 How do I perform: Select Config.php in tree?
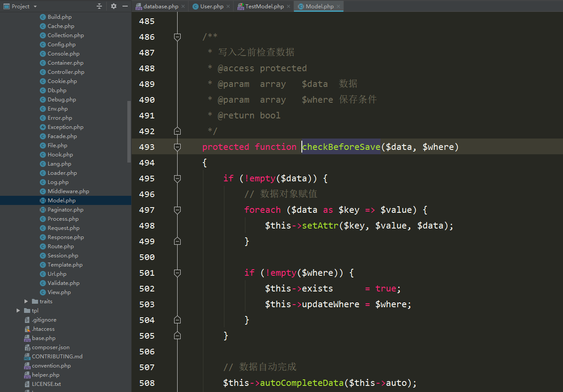point(62,45)
